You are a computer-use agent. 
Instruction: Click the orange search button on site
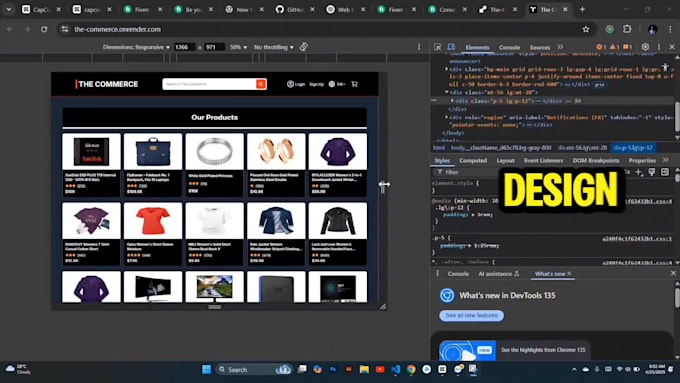tap(261, 84)
